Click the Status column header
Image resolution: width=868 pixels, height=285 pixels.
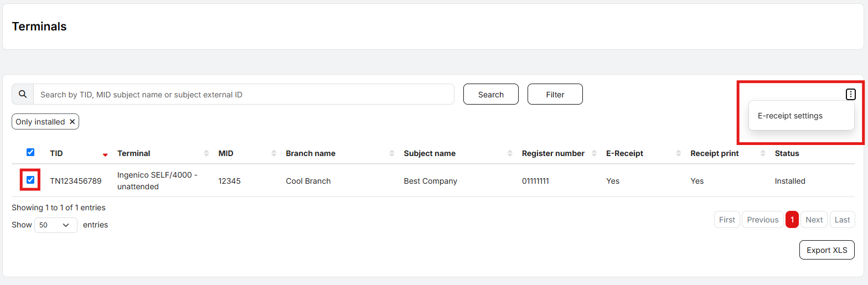click(x=787, y=153)
